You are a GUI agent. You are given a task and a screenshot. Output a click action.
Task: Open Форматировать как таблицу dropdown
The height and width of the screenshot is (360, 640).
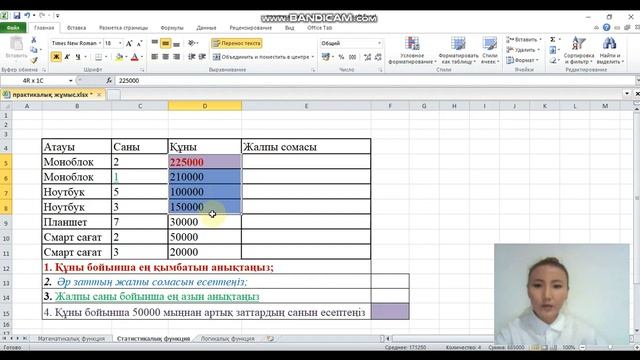(x=458, y=50)
